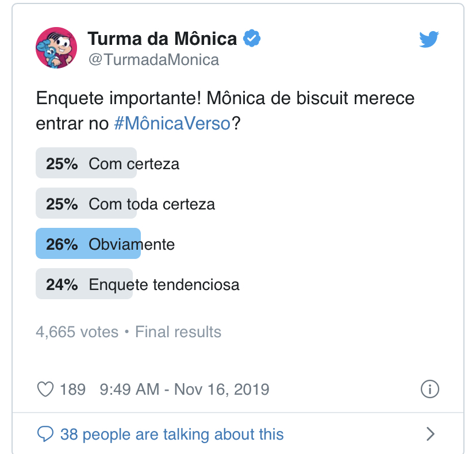Open '38 people are talking about this'
The width and height of the screenshot is (476, 454).
click(x=172, y=434)
